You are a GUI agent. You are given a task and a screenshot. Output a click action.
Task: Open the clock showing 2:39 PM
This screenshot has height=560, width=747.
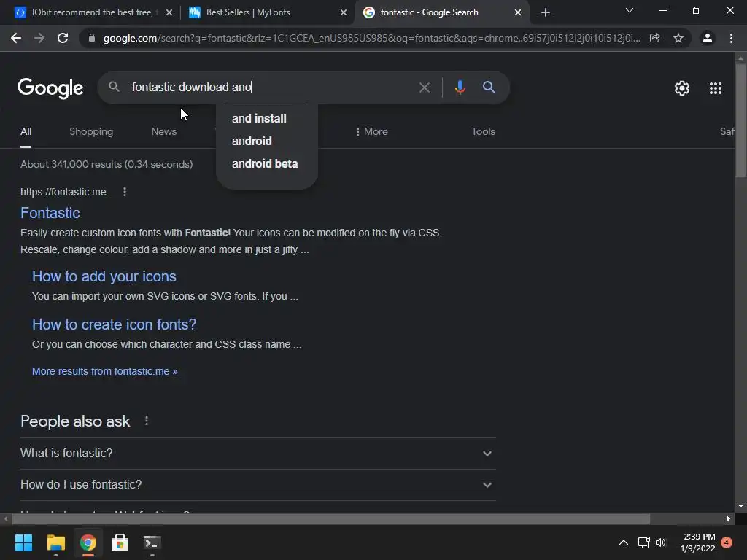[x=698, y=542]
